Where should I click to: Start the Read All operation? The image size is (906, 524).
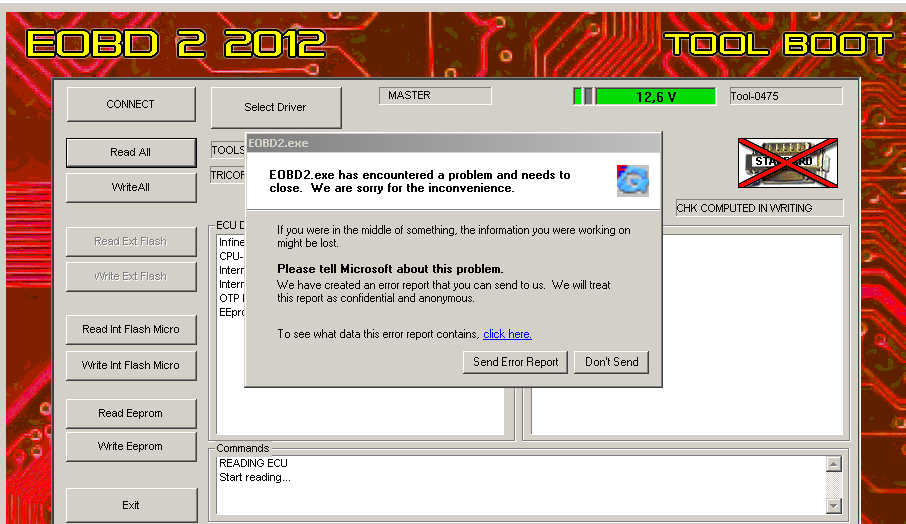[x=131, y=152]
